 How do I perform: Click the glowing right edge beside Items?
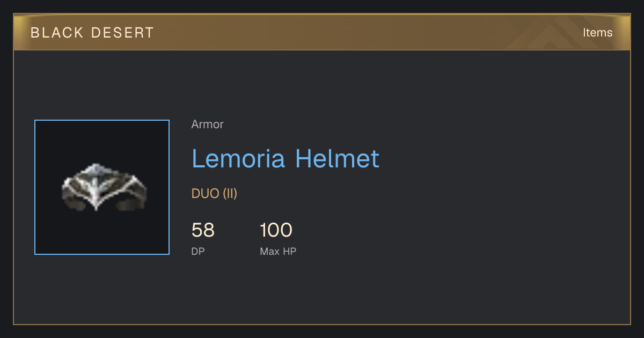click(x=623, y=32)
